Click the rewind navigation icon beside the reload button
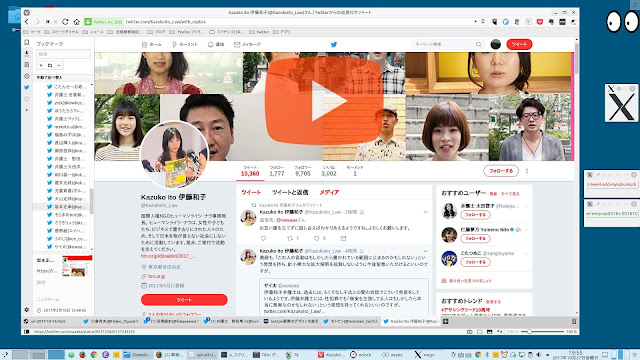This screenshot has width=640, height=360. click(47, 22)
